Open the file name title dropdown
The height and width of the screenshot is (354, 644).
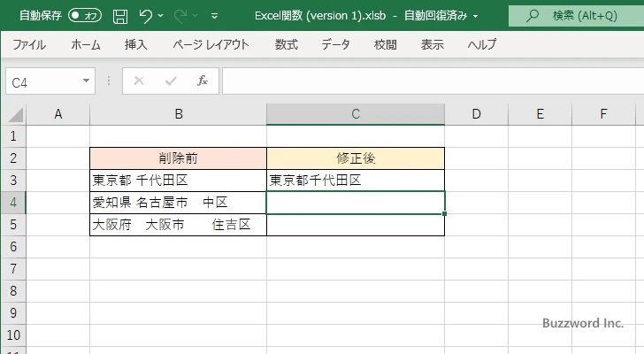click(x=476, y=16)
